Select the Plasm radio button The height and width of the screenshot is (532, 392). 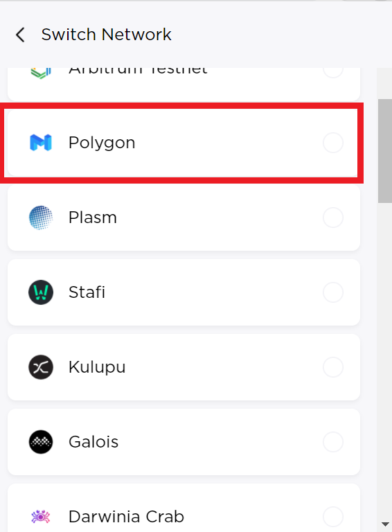pyautogui.click(x=333, y=218)
